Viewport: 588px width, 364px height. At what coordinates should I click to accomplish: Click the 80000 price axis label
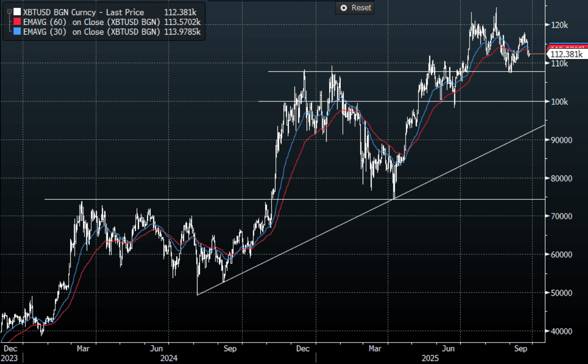click(x=561, y=178)
